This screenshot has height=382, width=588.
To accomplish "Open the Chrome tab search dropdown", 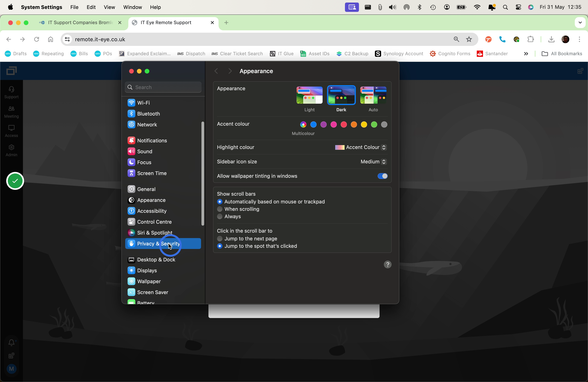I will [x=580, y=23].
